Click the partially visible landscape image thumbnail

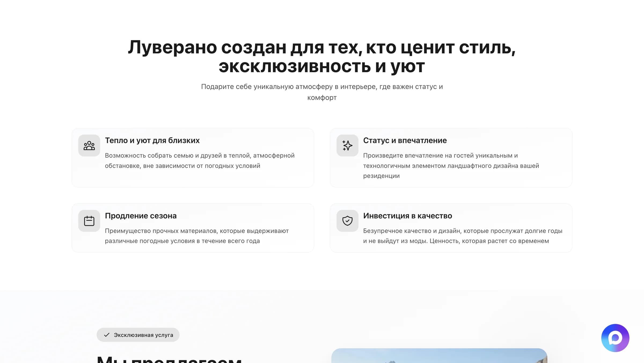439,356
